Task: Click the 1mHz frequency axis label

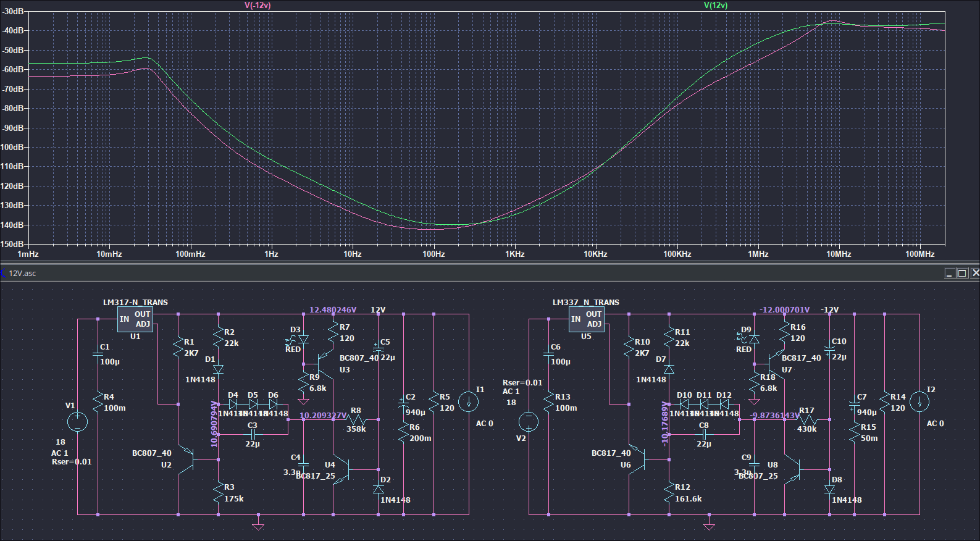Action: click(x=28, y=254)
